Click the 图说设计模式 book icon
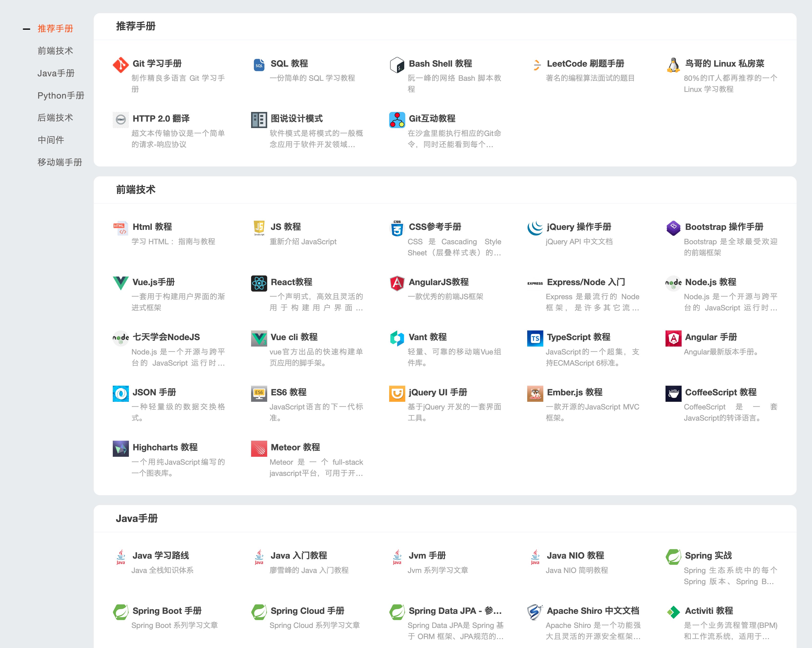This screenshot has height=648, width=812. tap(259, 120)
